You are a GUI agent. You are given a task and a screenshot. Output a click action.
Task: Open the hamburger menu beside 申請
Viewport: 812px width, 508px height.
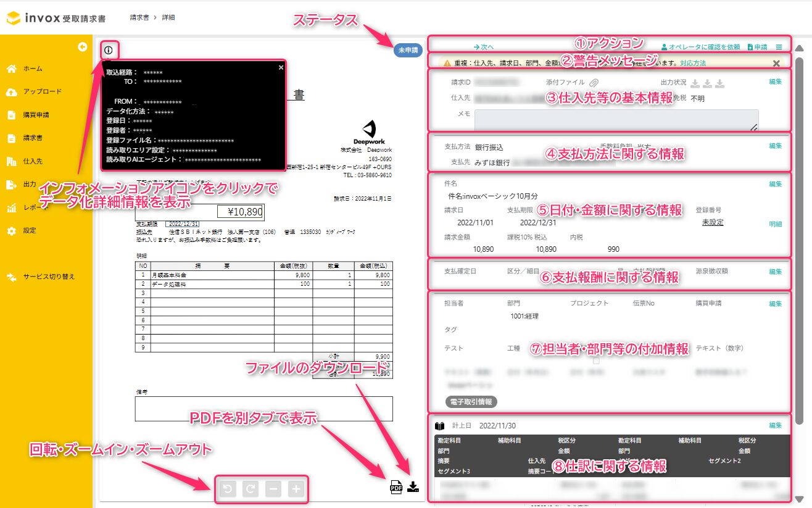coord(779,47)
